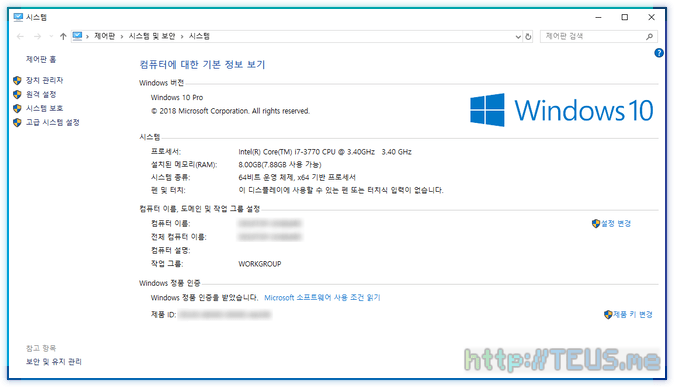
Task: Click 설정 변경 link
Action: point(616,224)
